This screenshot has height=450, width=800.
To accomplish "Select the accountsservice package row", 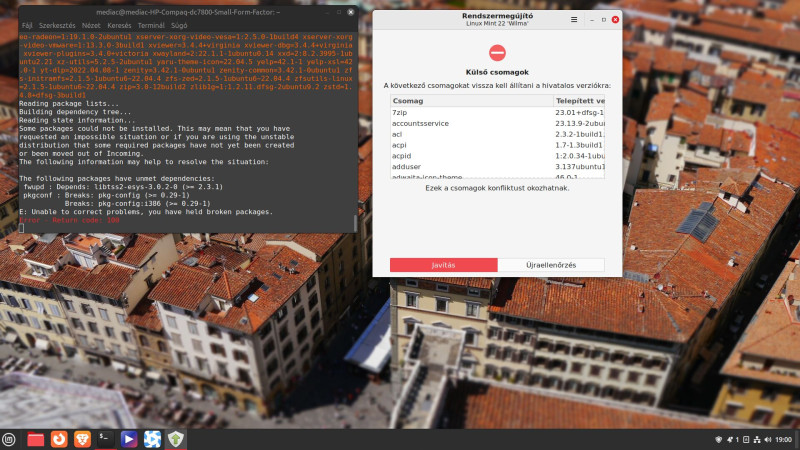I will 497,123.
